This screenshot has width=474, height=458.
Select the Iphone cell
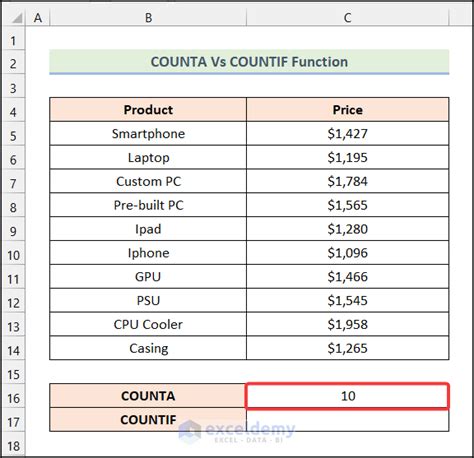point(148,253)
